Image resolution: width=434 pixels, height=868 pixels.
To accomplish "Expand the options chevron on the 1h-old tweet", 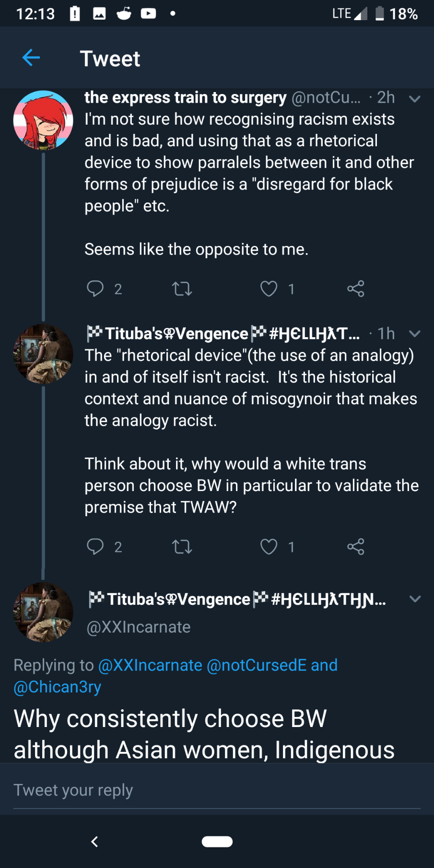I will (x=414, y=334).
